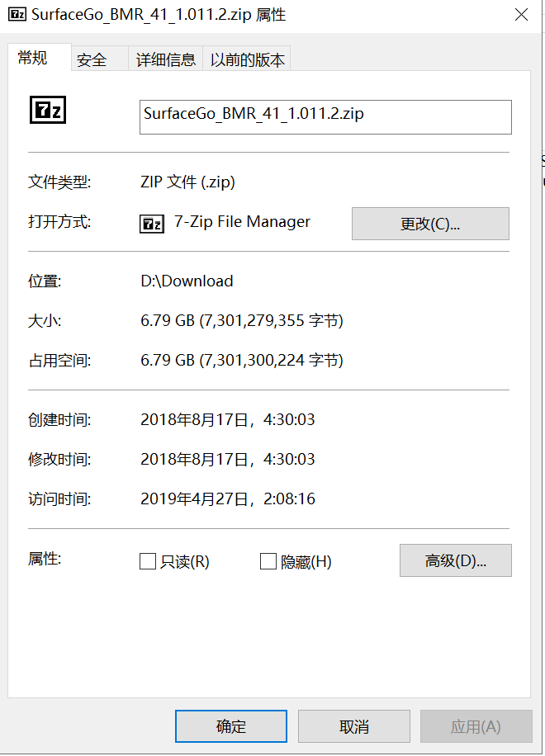The width and height of the screenshot is (545, 756).
Task: Click the 7-Zip File Manager text
Action: tap(242, 222)
